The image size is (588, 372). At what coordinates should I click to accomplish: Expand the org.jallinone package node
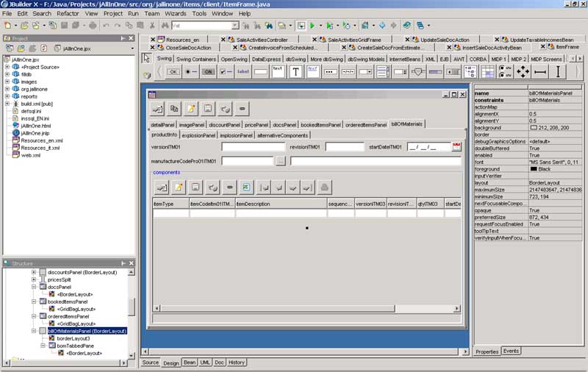(x=7, y=89)
